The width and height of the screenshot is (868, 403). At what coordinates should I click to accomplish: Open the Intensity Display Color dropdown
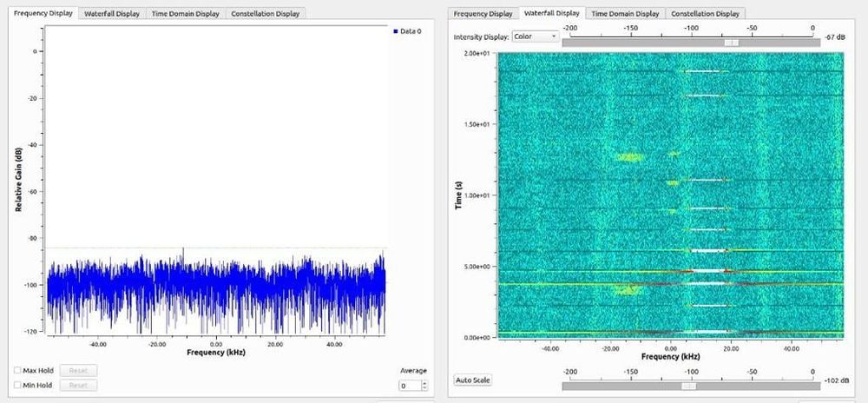[536, 37]
